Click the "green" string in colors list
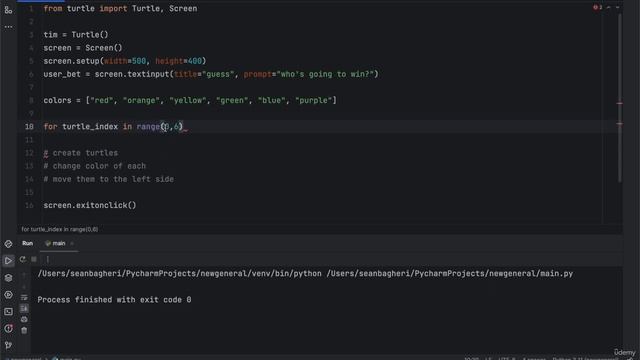Viewport: 640px width, 360px height. pyautogui.click(x=232, y=100)
